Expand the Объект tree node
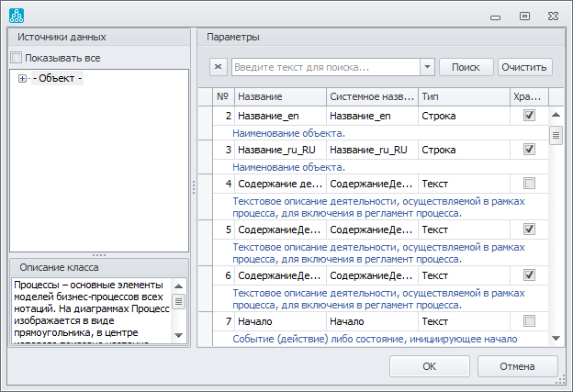This screenshot has height=392, width=573. pyautogui.click(x=22, y=79)
